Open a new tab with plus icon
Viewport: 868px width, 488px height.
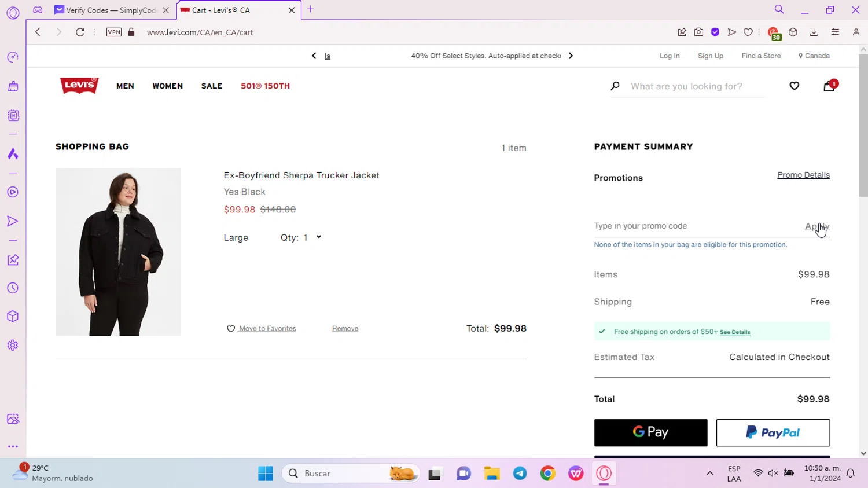tap(311, 9)
